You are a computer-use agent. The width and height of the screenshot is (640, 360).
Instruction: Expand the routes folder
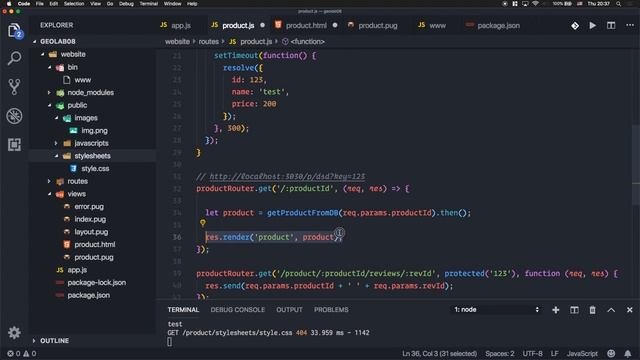pos(49,181)
